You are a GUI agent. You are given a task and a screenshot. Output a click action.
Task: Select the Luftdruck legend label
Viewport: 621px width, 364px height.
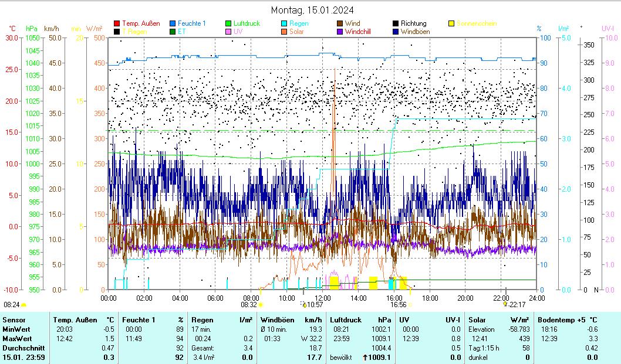pyautogui.click(x=246, y=23)
